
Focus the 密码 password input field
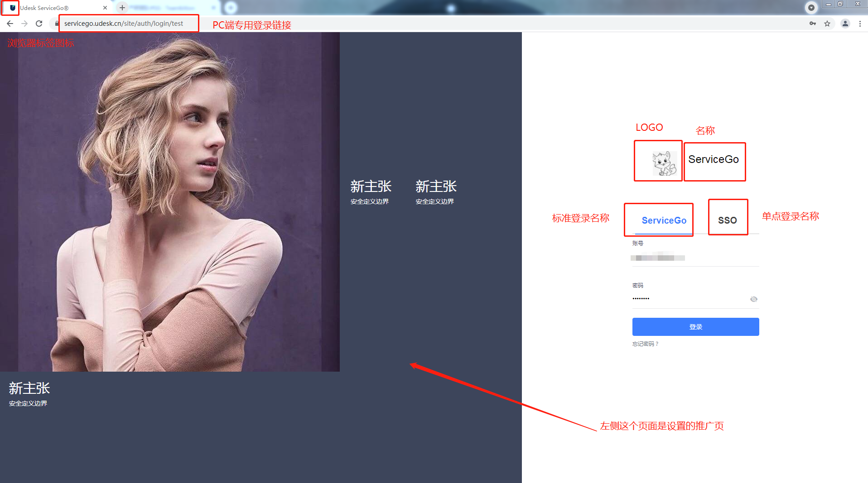click(689, 299)
